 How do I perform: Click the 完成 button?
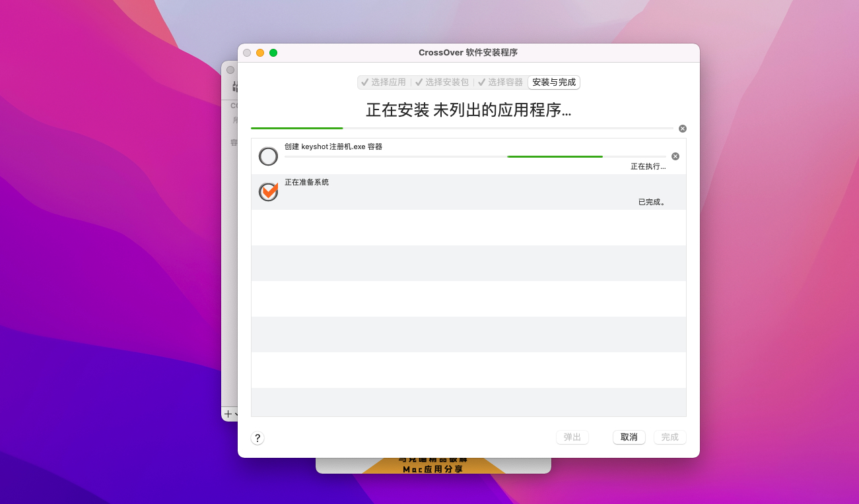click(670, 437)
